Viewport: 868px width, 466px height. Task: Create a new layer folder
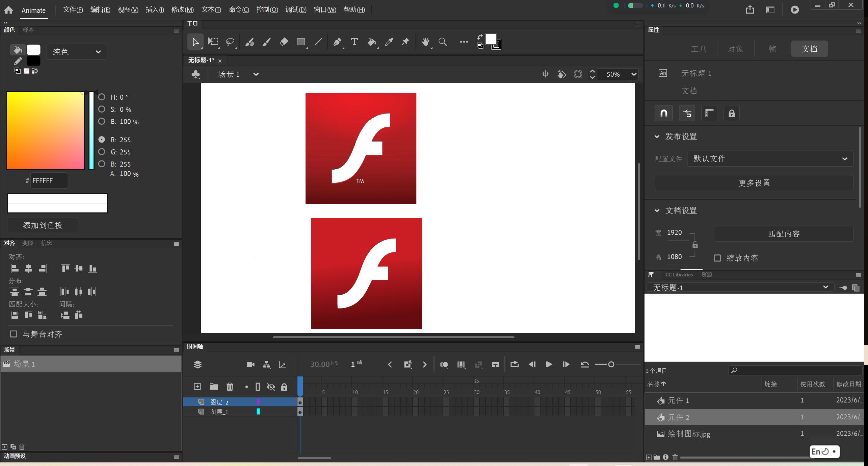(x=214, y=387)
